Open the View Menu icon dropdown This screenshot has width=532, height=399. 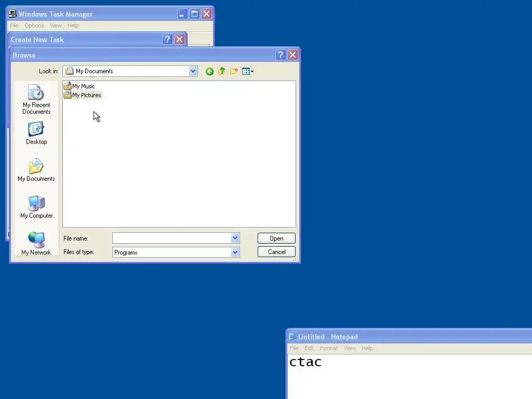pos(248,71)
